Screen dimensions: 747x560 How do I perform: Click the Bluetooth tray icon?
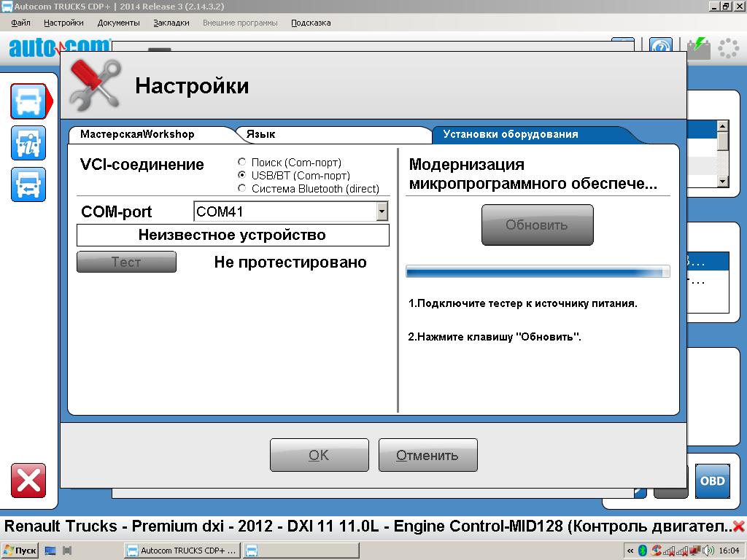pyautogui.click(x=642, y=551)
